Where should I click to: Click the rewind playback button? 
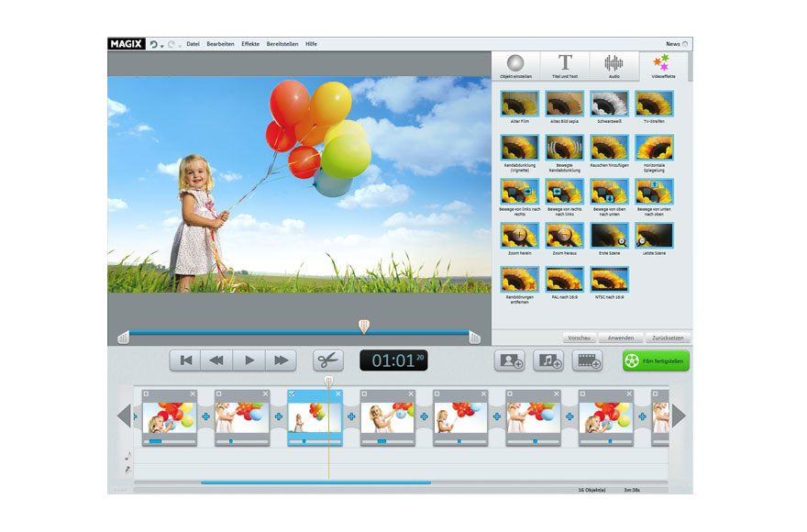tap(216, 360)
